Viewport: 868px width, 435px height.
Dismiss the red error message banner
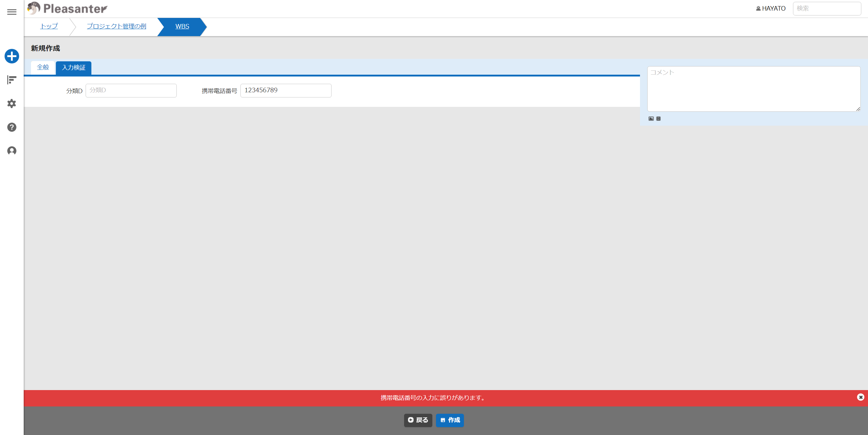tap(860, 397)
